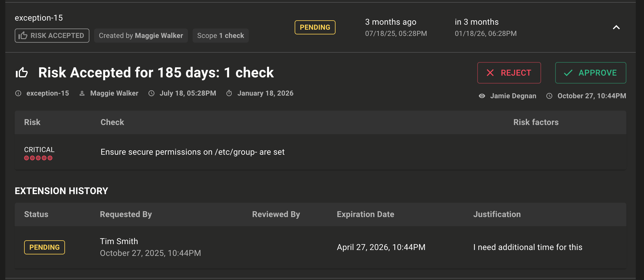Click the Scope 1 check chip
644x280 pixels.
[221, 36]
